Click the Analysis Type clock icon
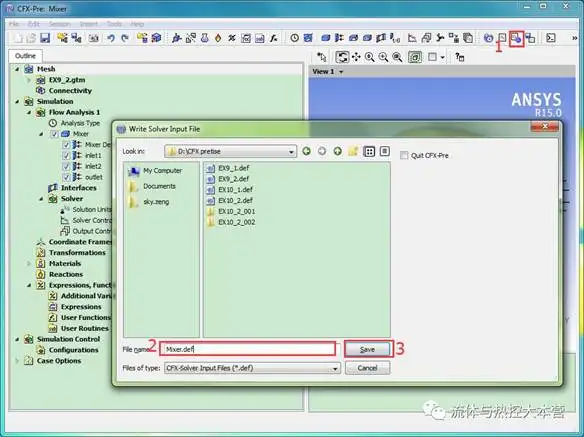Screen dimensions: 584x437 click(294, 38)
